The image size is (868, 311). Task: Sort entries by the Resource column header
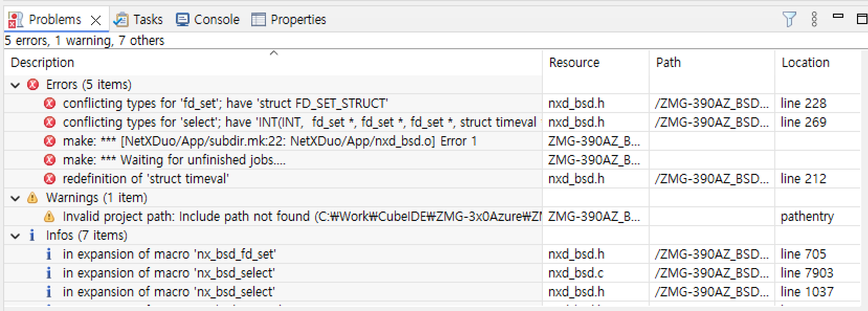(x=574, y=62)
